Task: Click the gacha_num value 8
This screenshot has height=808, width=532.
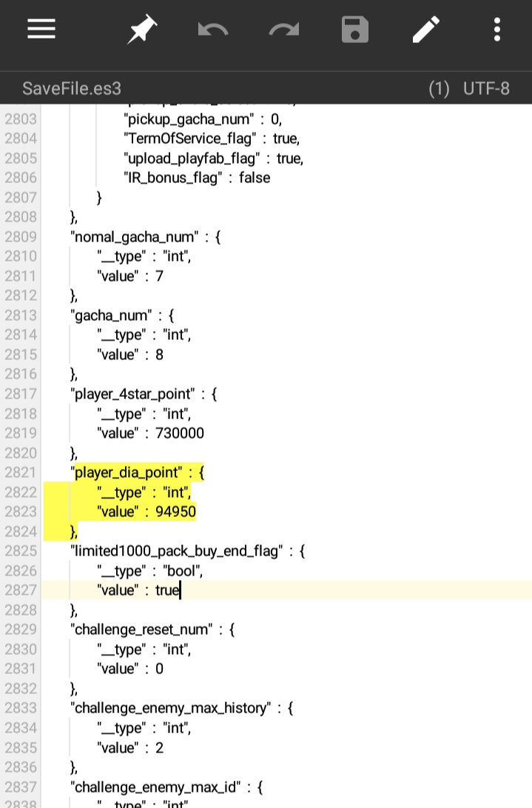Action: pyautogui.click(x=159, y=355)
